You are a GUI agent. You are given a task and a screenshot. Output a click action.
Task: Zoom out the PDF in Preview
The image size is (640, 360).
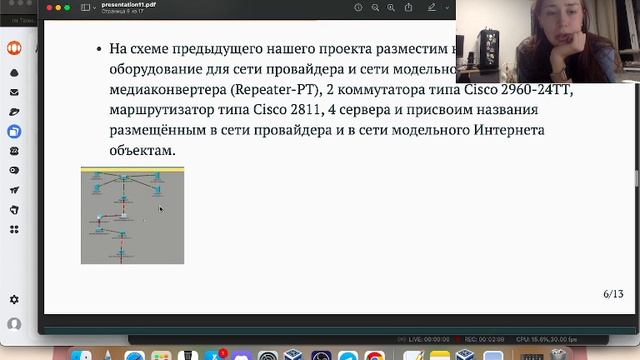[x=375, y=7]
